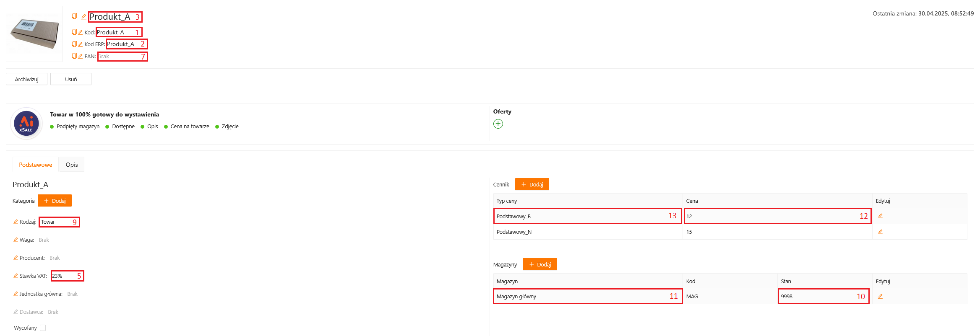
Task: Edit the Rodzaj product type
Action: [16, 222]
